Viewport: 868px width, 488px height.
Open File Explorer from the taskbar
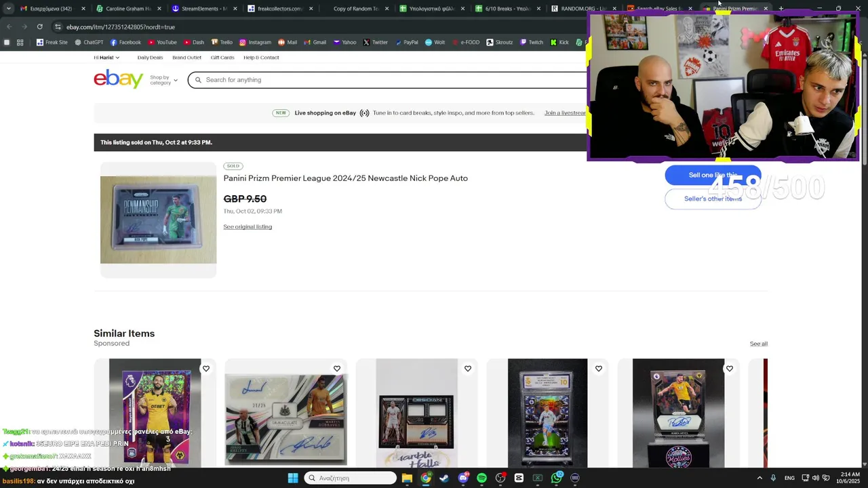[407, 478]
